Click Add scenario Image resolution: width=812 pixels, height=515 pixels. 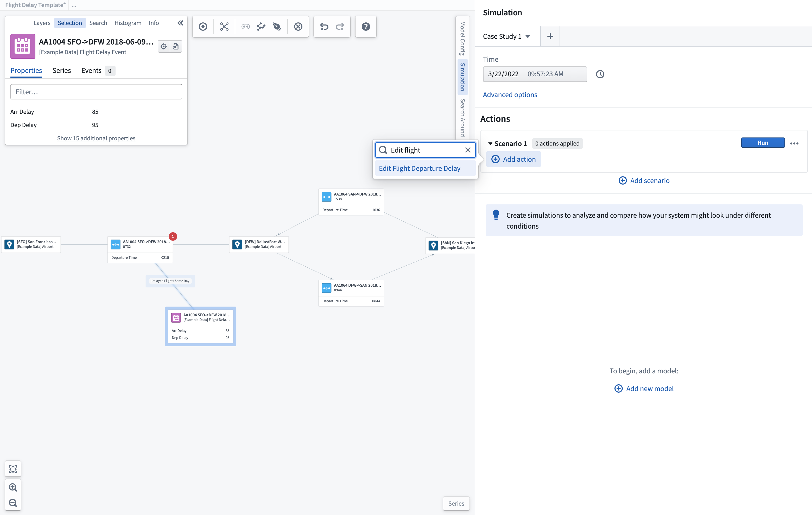coord(644,180)
